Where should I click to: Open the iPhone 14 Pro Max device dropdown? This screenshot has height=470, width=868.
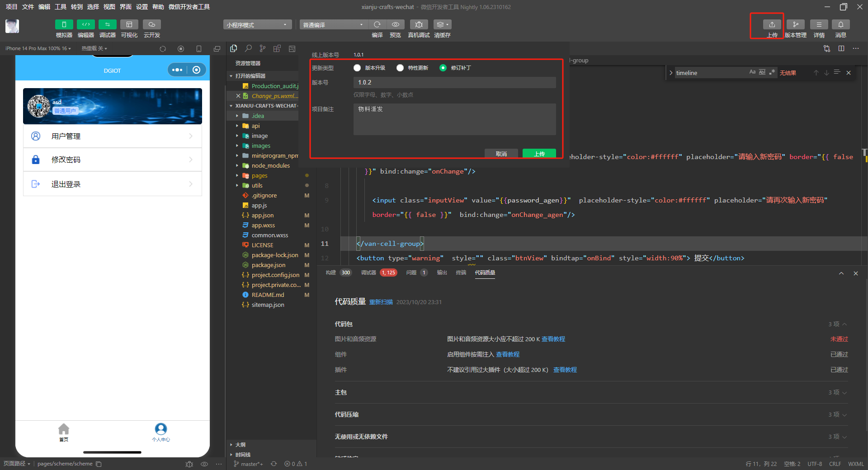38,48
